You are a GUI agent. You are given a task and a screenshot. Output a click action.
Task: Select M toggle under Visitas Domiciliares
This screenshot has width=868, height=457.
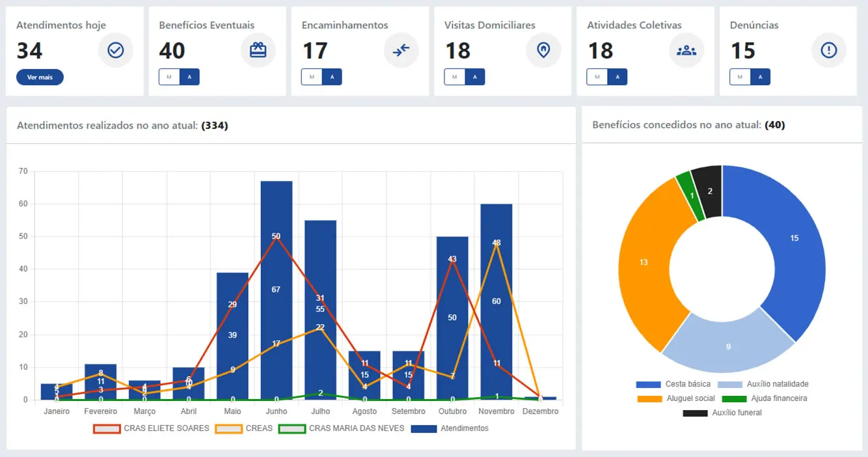tap(454, 77)
